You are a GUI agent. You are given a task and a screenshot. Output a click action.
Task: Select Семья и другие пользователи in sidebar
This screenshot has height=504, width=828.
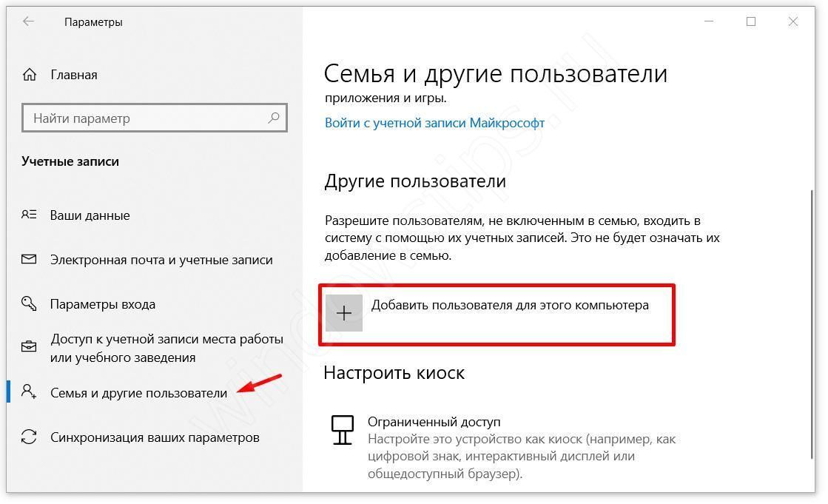138,393
